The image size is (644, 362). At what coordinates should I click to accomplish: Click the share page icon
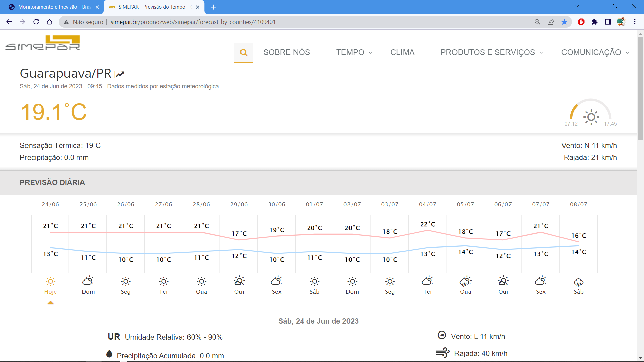[551, 22]
